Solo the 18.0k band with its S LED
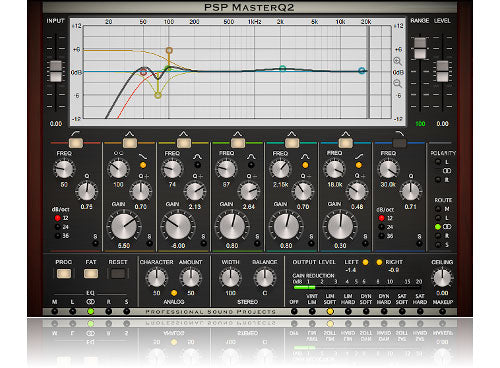Viewport: 500px width, 368px height. tap(365, 244)
